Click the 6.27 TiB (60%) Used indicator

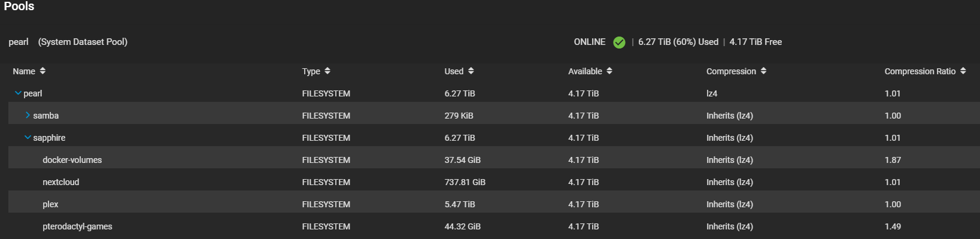tap(678, 42)
